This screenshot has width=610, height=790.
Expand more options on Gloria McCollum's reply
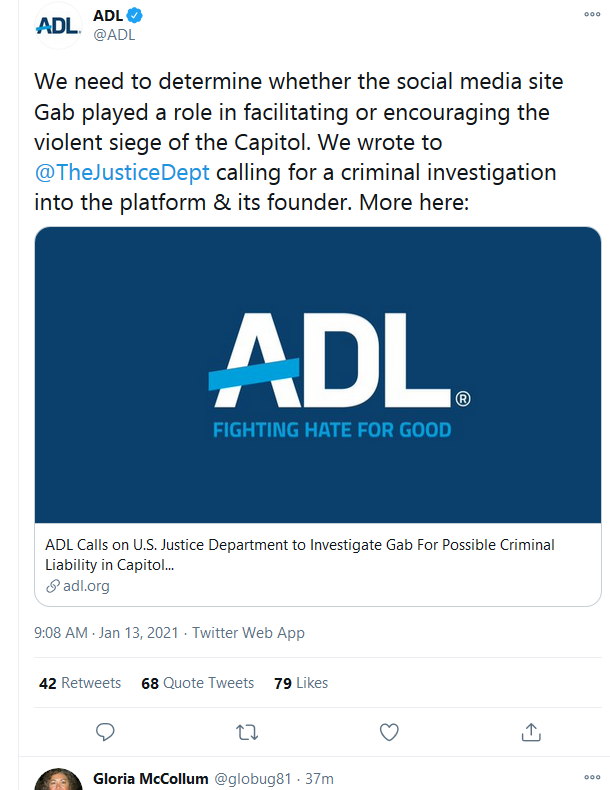pyautogui.click(x=592, y=778)
